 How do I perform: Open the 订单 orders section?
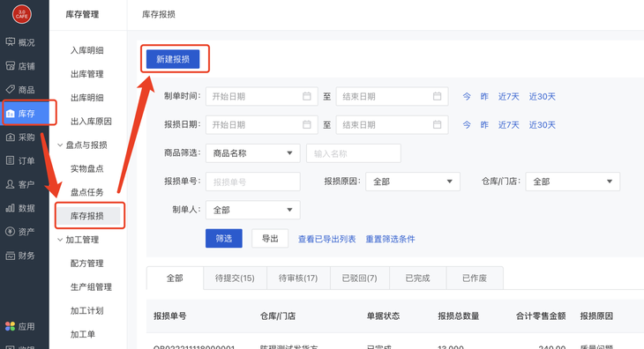point(20,160)
